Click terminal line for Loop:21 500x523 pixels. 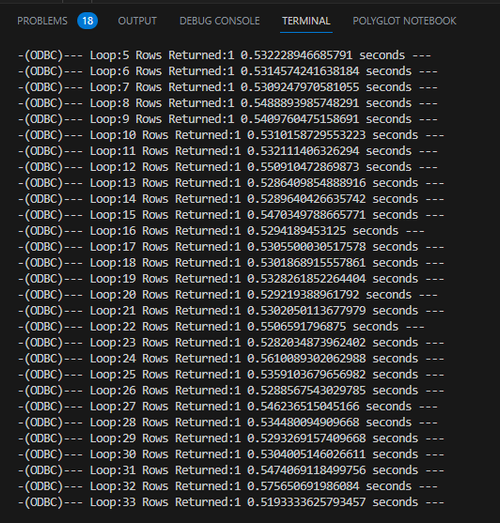coord(231,311)
